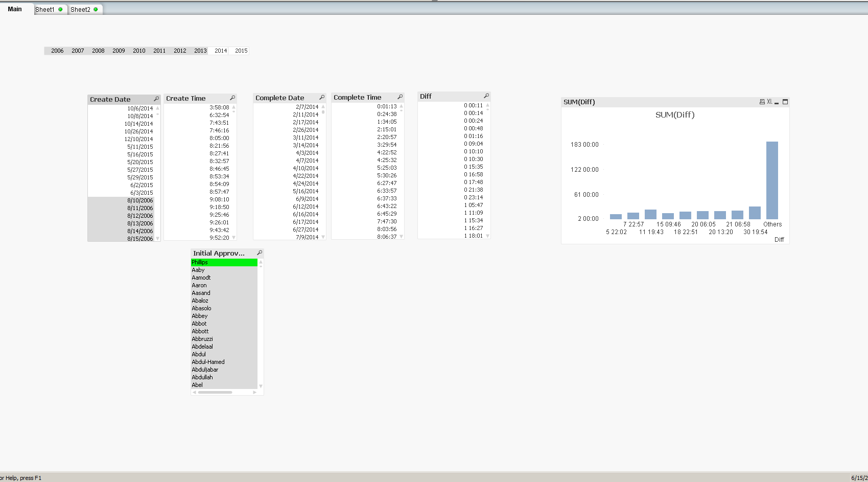Screen dimensions: 868x482
Task: Open search in Diff list box
Action: point(486,96)
